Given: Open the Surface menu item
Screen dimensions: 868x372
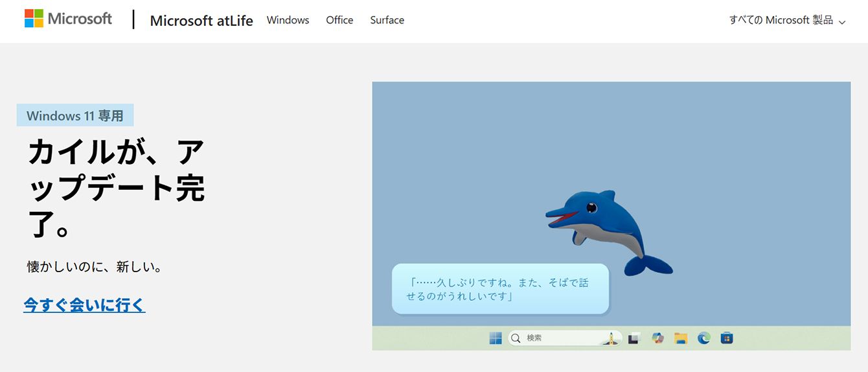Looking at the screenshot, I should coord(387,20).
